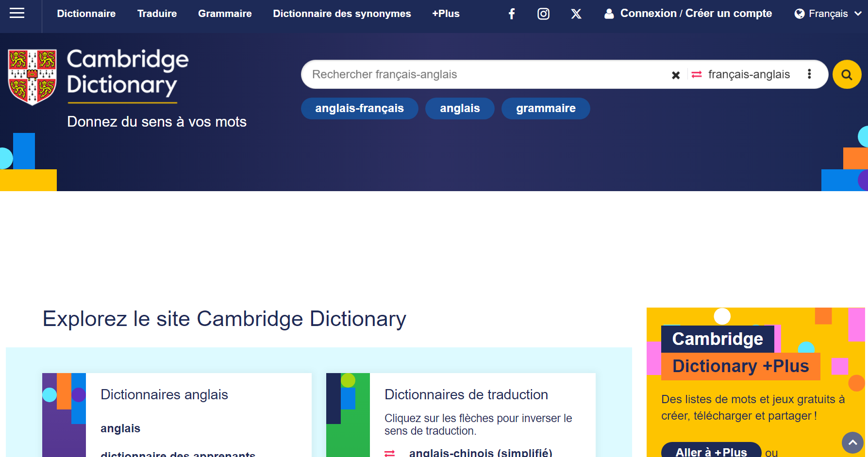
Task: Click the Aller à +Plus button
Action: [x=711, y=450]
